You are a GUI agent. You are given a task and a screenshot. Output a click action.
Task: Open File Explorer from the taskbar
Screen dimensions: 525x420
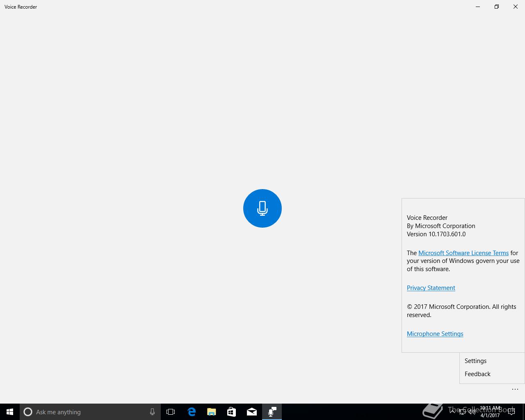point(212,412)
